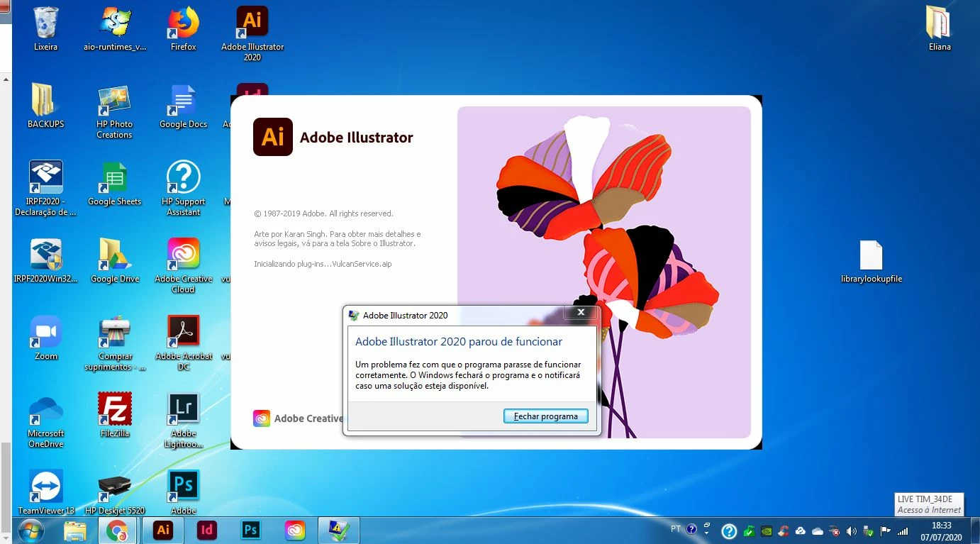Click the language bar help icon
This screenshot has height=544, width=980.
[x=692, y=529]
